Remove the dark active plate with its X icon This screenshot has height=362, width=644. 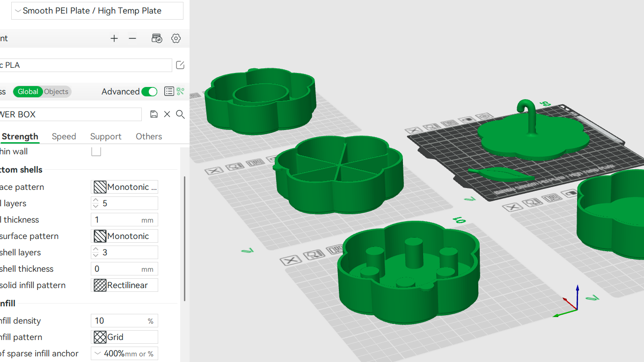(x=413, y=130)
